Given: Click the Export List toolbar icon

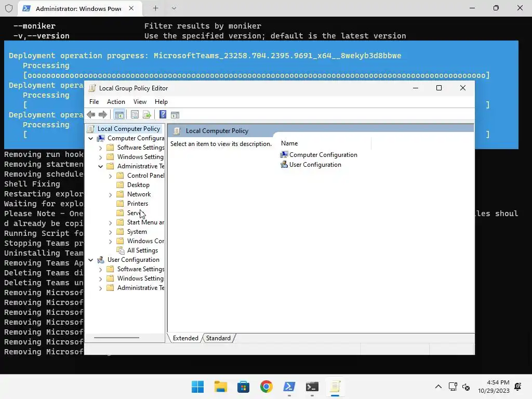Looking at the screenshot, I should [x=147, y=115].
